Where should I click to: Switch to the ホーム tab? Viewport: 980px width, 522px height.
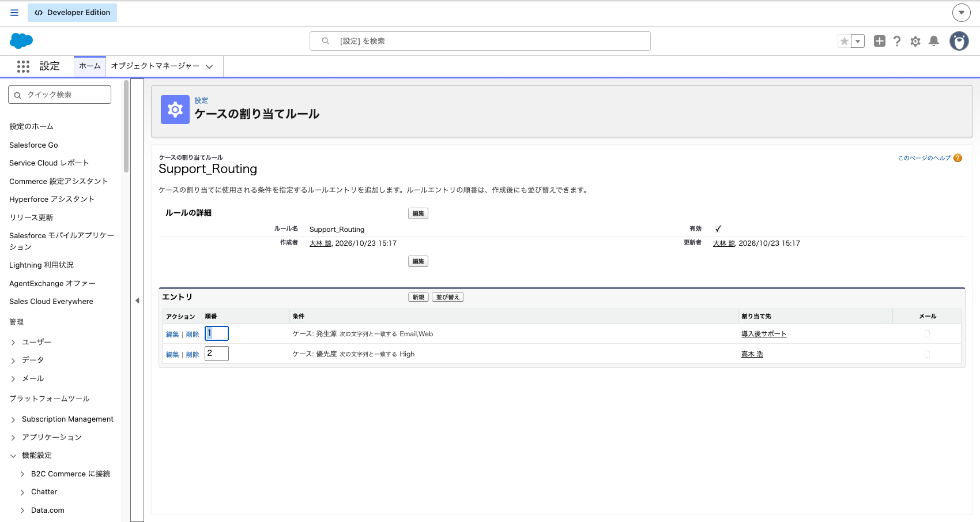(90, 66)
